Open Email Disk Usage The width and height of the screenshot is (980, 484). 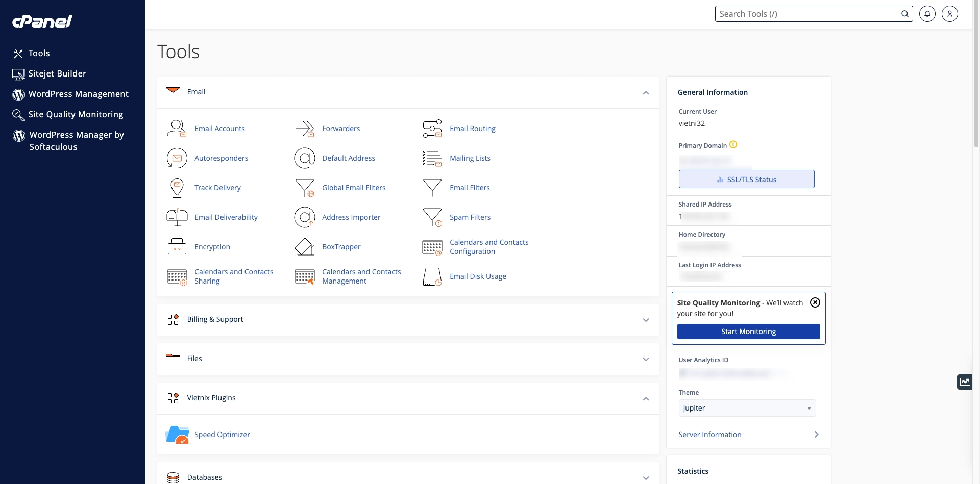coord(478,276)
